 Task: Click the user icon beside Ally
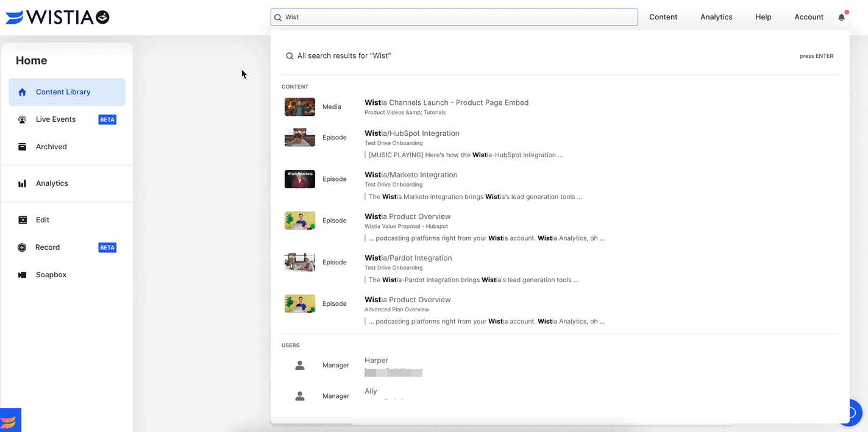pyautogui.click(x=300, y=396)
